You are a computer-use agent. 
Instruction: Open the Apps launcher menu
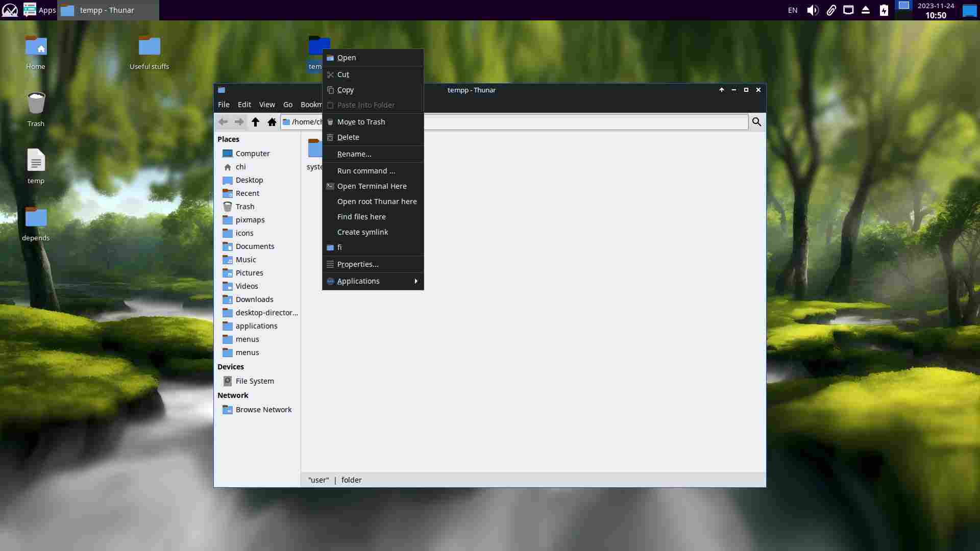(x=40, y=10)
